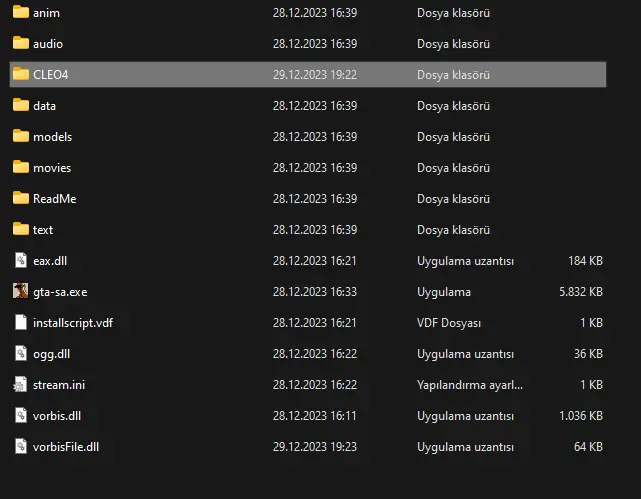Click the gta-sa.exe application icon
Screen dimensions: 641x499
(x=20, y=291)
